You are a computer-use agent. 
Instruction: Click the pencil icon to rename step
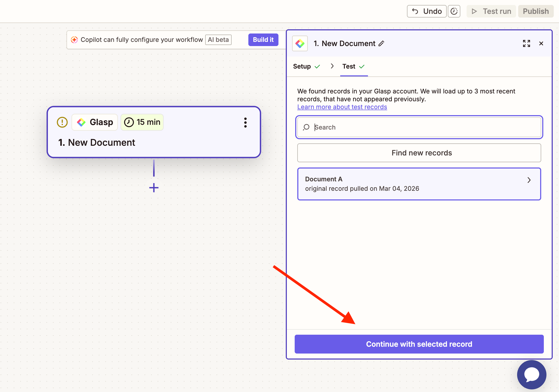[382, 43]
